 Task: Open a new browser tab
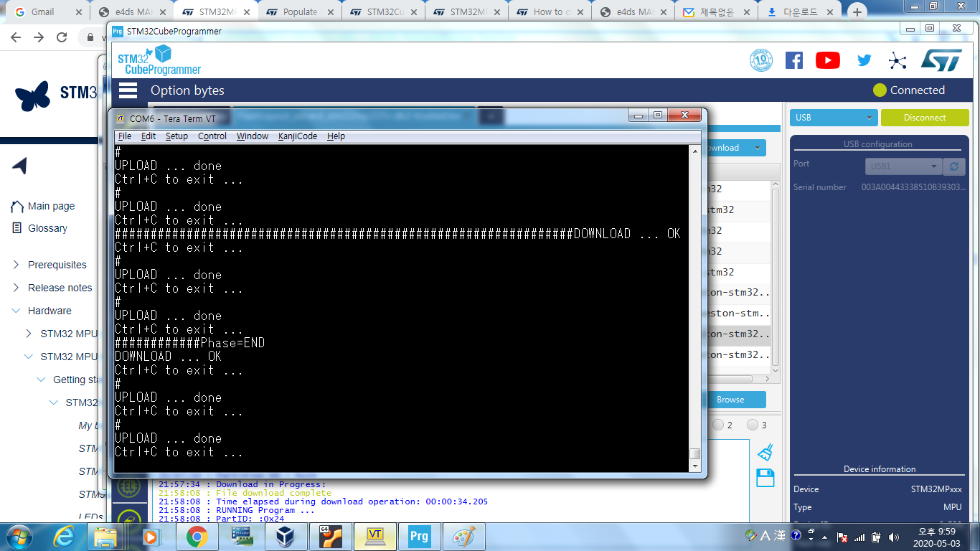[x=857, y=12]
